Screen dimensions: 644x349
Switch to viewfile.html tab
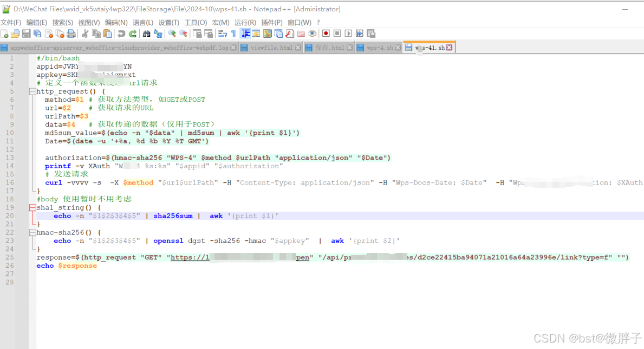(271, 48)
